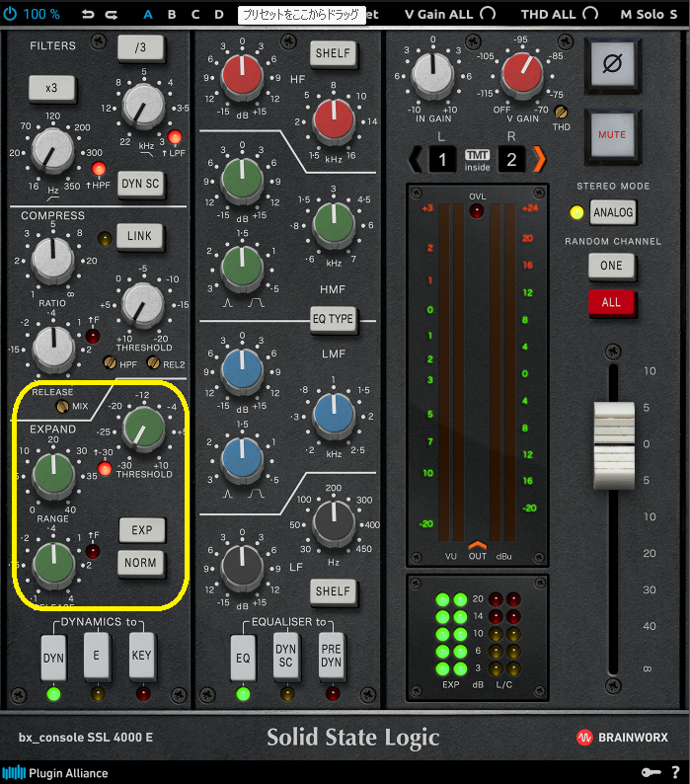
Task: Click the V GAIN red knob
Action: click(x=522, y=74)
